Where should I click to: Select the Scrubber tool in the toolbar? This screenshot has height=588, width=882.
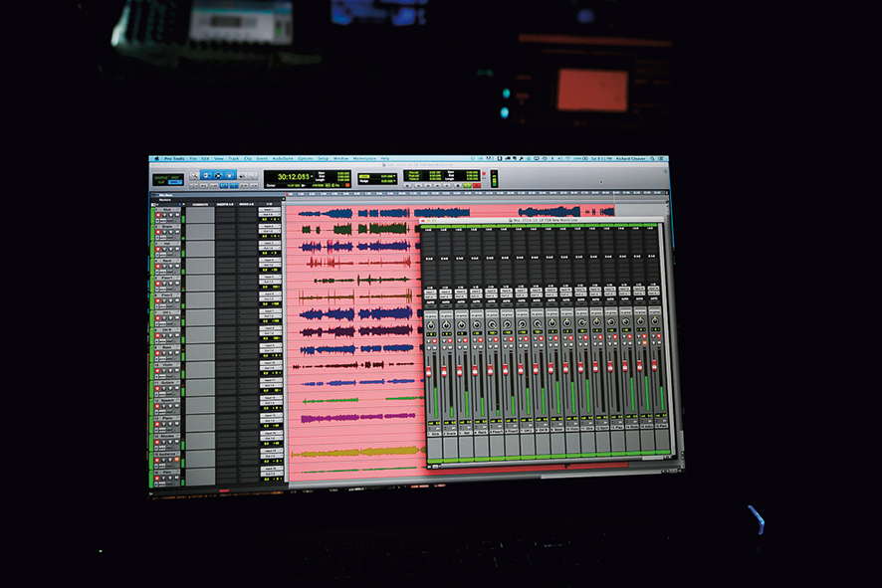[x=243, y=175]
